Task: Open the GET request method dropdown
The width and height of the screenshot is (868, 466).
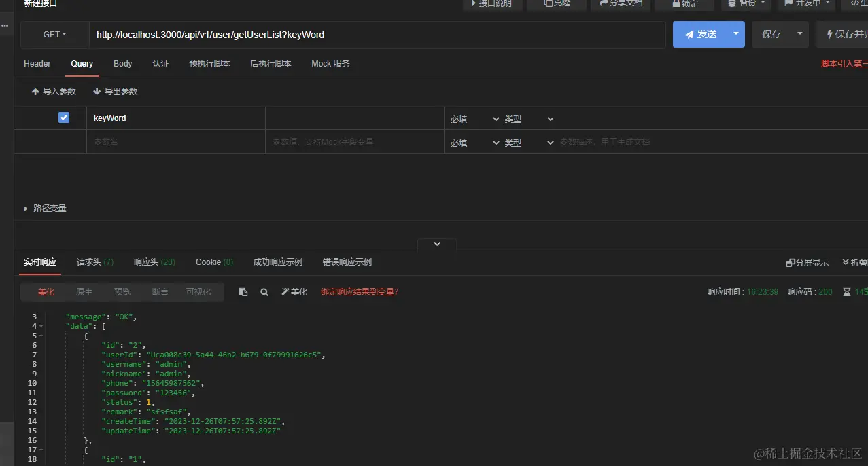Action: point(55,34)
